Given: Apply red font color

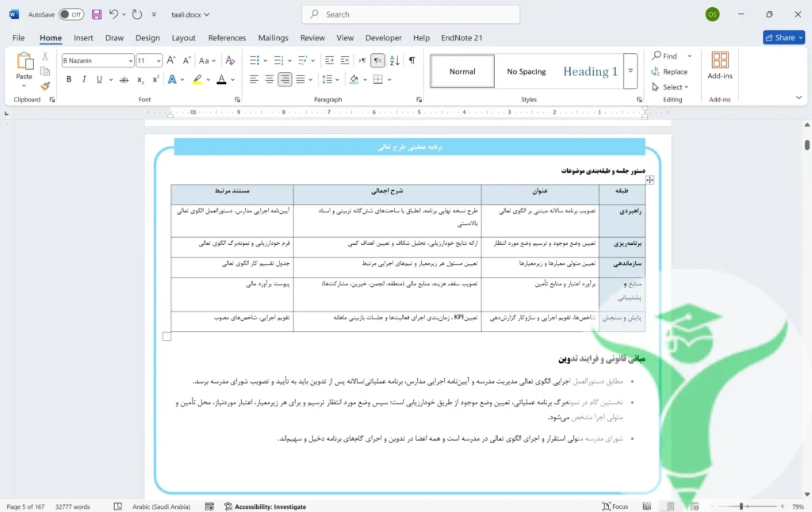Looking at the screenshot, I should (221, 80).
